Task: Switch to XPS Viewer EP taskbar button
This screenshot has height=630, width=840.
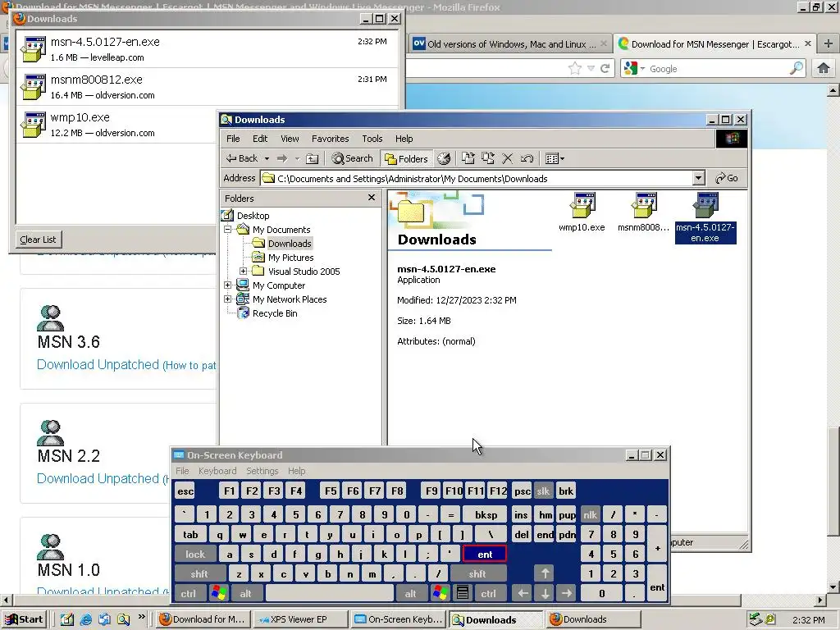Action: point(300,619)
